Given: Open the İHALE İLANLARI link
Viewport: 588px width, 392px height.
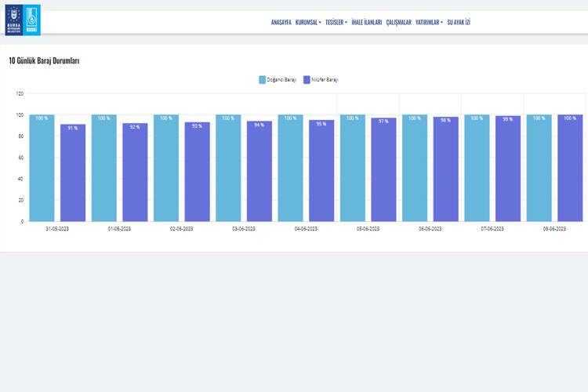Looking at the screenshot, I should click(367, 23).
